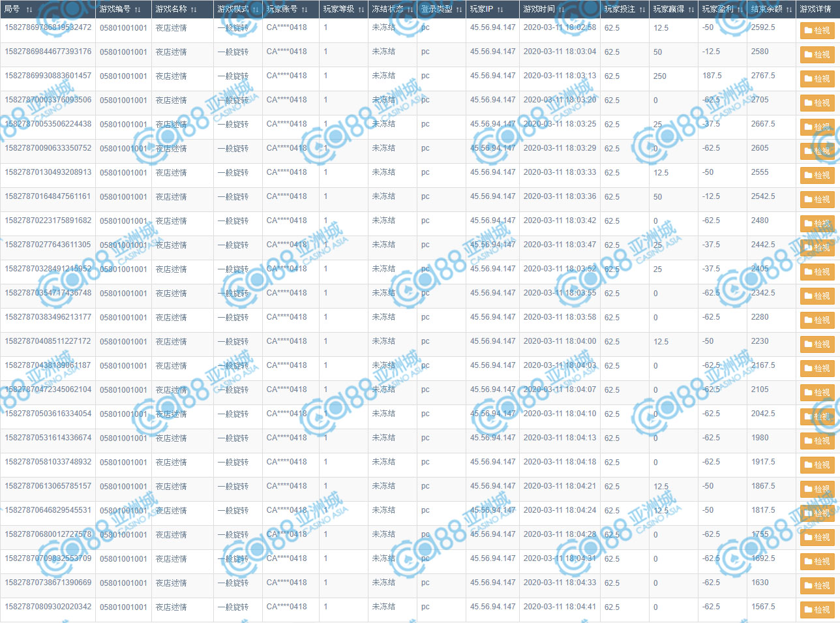This screenshot has height=623, width=840.
Task: Select timestamp 2020-03-11 18:04:33
Action: coord(560,583)
